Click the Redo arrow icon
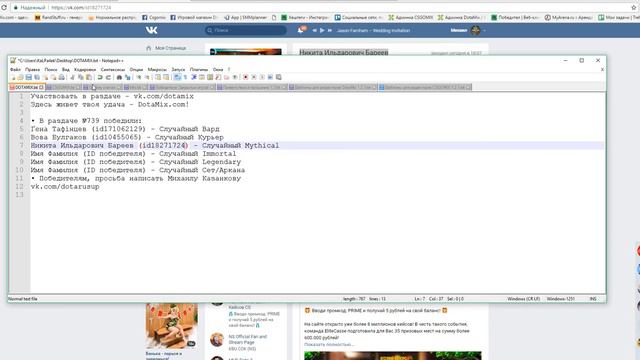This screenshot has width=640, height=360. pyautogui.click(x=109, y=77)
